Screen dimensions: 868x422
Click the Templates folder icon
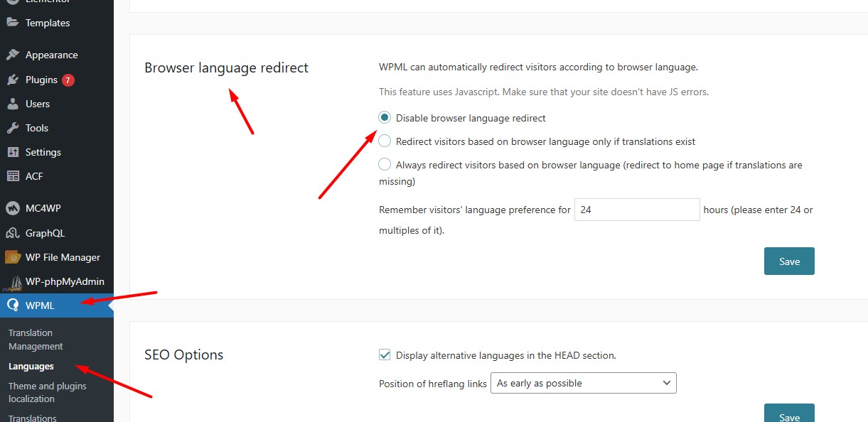point(12,23)
